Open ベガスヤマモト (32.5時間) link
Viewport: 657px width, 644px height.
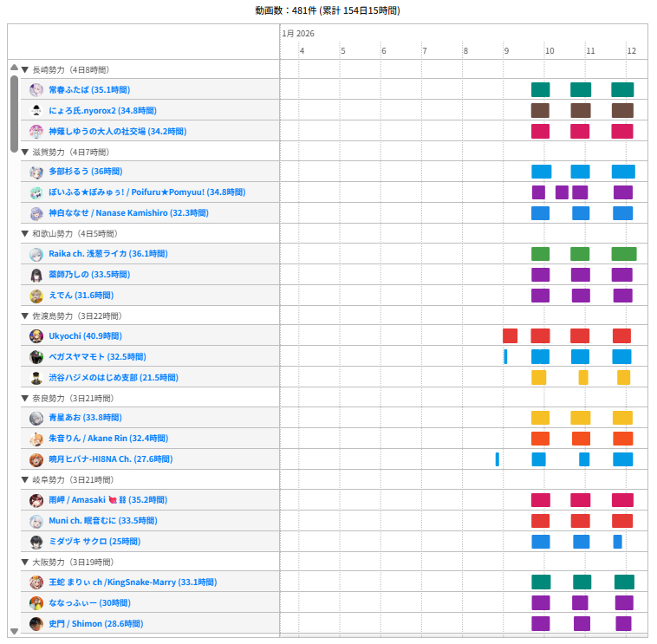click(x=97, y=356)
